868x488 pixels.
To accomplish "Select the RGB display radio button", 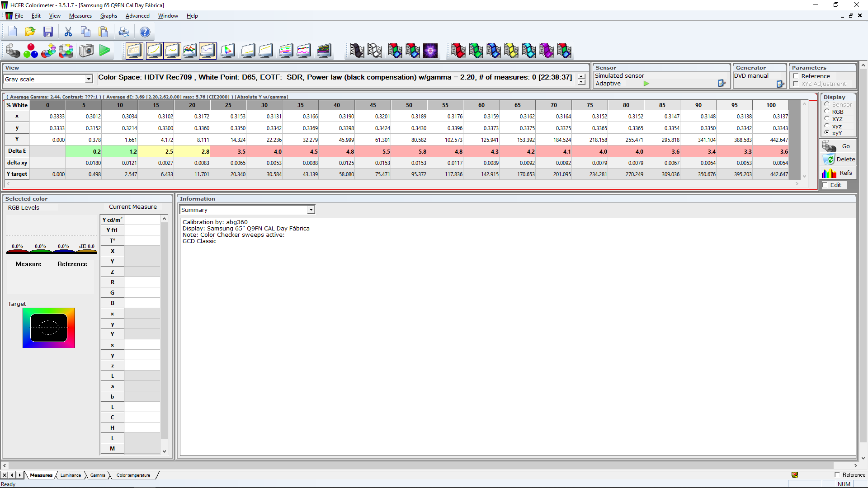I will pyautogui.click(x=827, y=111).
